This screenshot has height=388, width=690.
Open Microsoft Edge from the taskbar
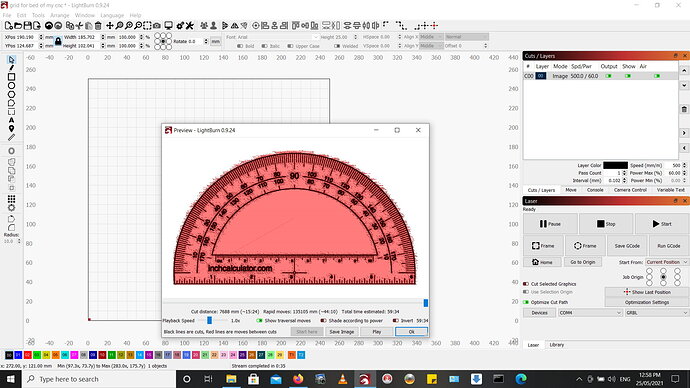(x=521, y=379)
